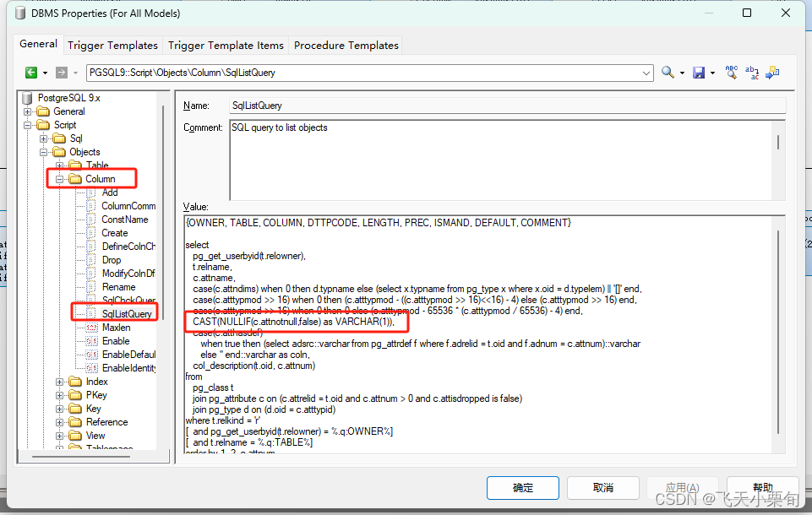
Task: Click the 确定 button
Action: (522, 487)
